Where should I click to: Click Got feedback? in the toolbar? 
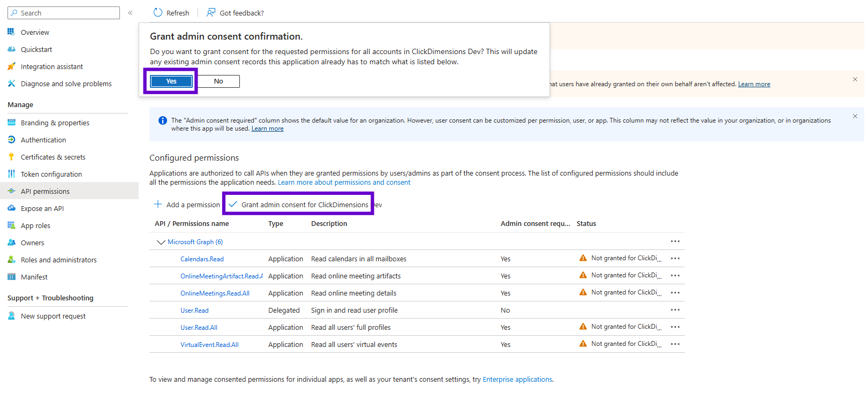click(236, 12)
